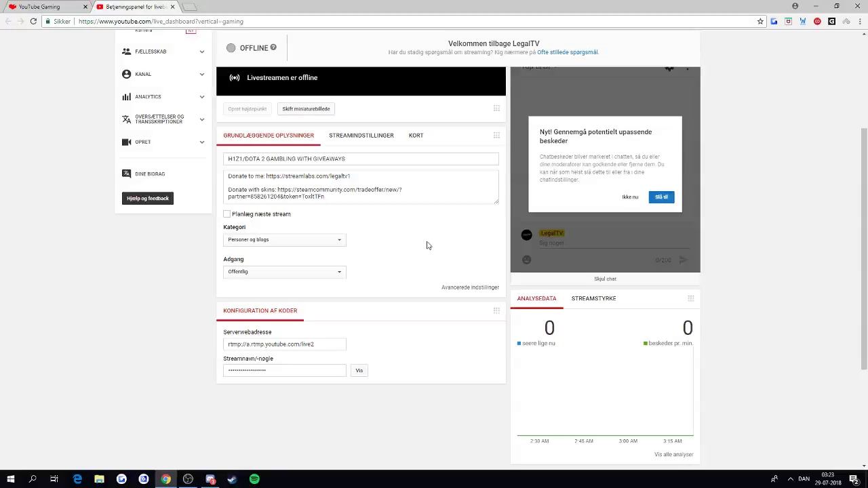Expand the Opret sidebar section
Viewport: 868px width, 488px height.
click(x=202, y=142)
